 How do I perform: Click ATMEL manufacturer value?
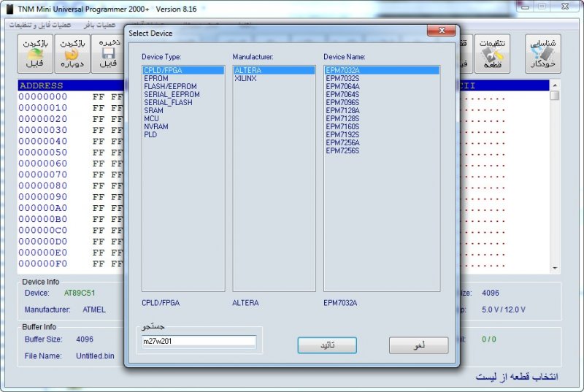point(94,310)
